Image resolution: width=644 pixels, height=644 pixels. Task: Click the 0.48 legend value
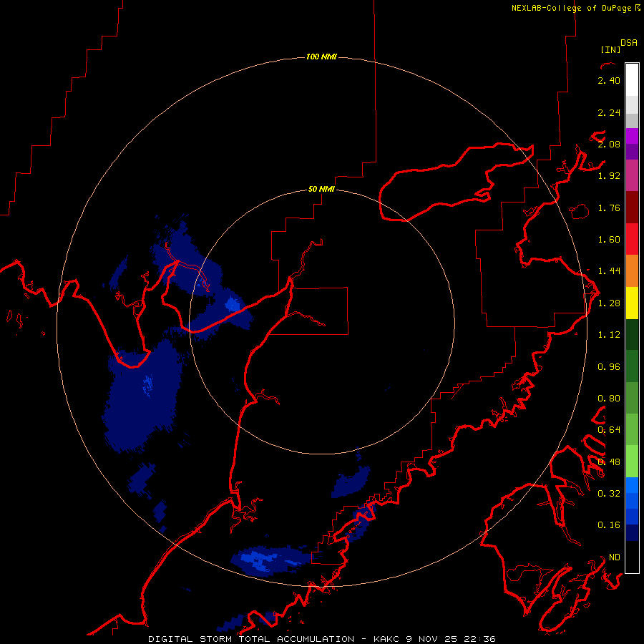(x=609, y=462)
